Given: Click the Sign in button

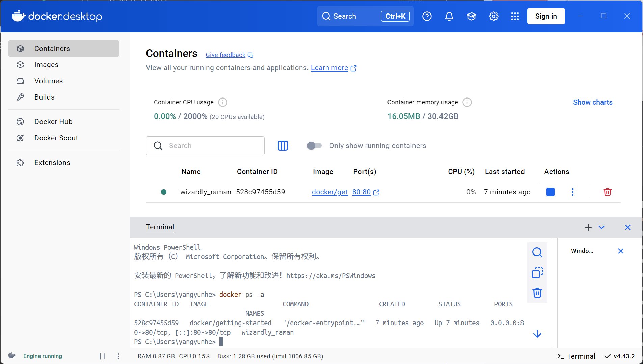Looking at the screenshot, I should [545, 16].
